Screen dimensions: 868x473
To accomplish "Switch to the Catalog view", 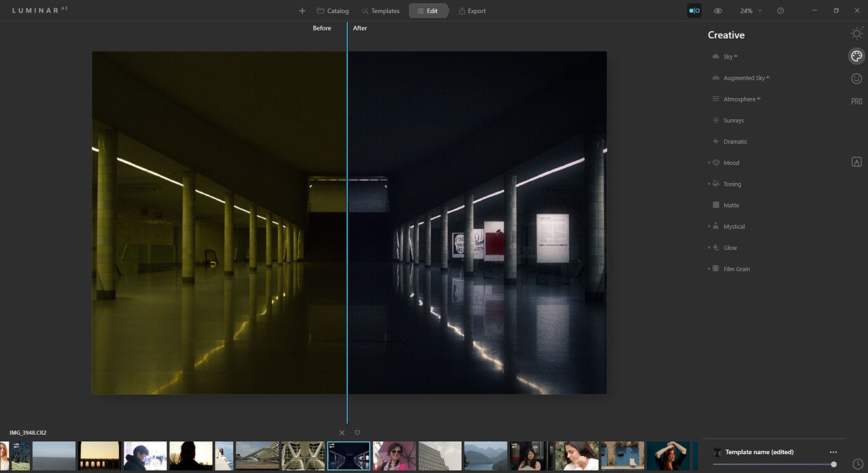I will pos(332,10).
